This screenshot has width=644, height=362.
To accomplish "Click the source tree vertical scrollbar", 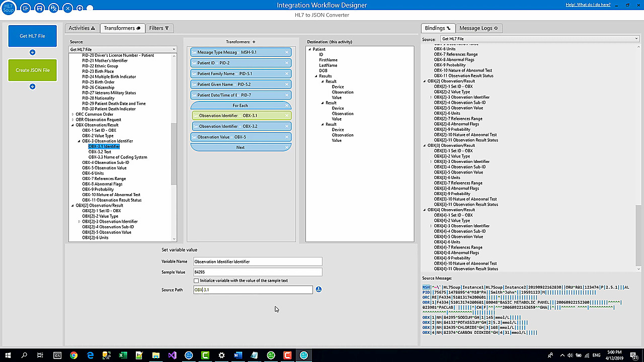I will pyautogui.click(x=174, y=153).
